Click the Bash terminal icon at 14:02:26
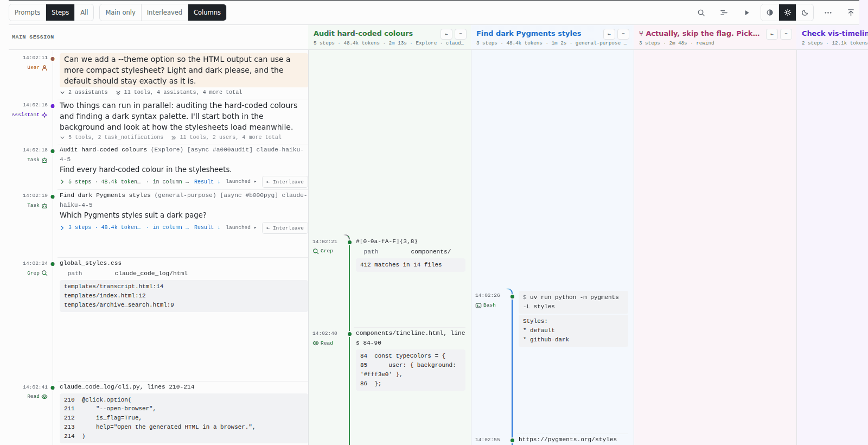 (x=478, y=306)
